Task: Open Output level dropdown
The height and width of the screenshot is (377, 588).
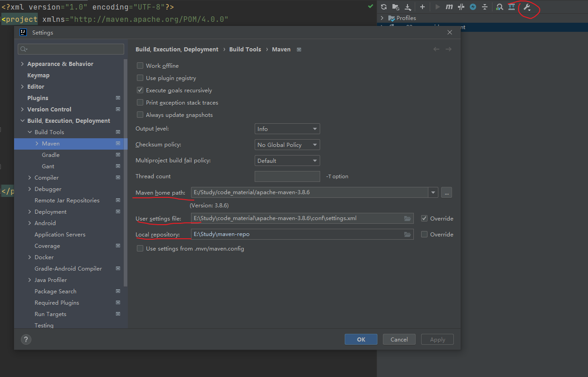Action: (x=287, y=129)
